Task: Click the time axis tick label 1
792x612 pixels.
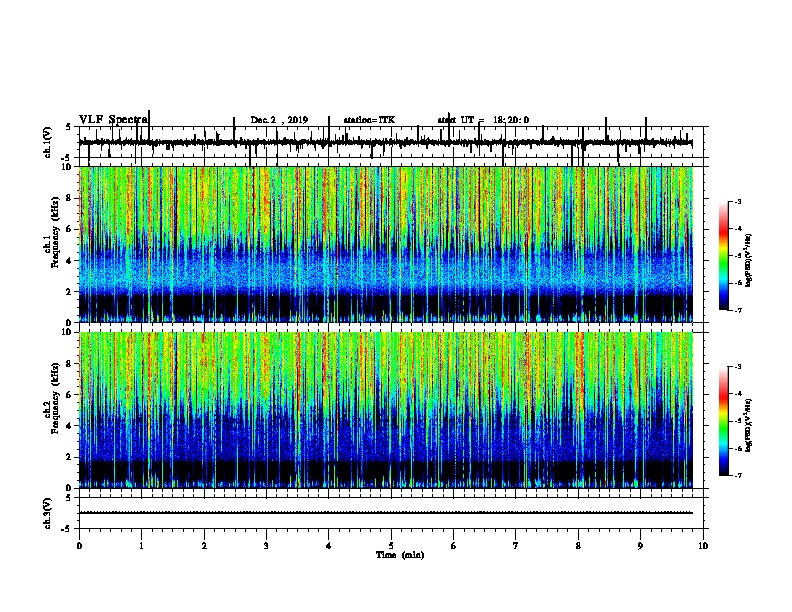Action: 141,546
